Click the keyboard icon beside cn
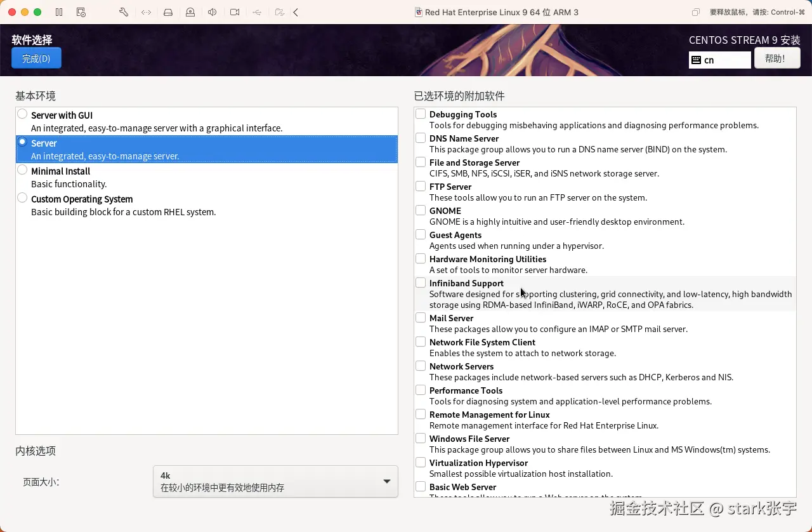 (x=696, y=60)
